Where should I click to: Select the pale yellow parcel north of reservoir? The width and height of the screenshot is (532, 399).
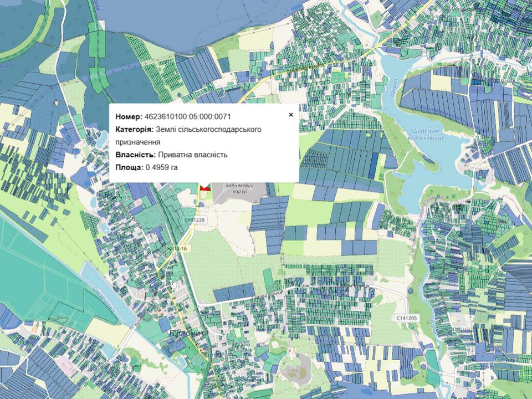(x=441, y=83)
